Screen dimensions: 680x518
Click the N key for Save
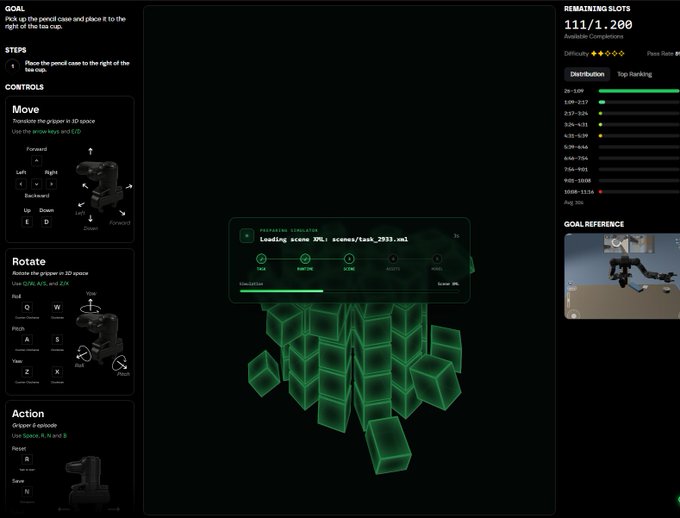(x=27, y=492)
